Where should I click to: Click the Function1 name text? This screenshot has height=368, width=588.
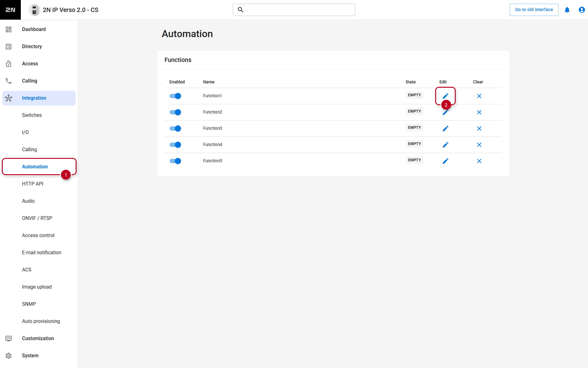tap(212, 96)
